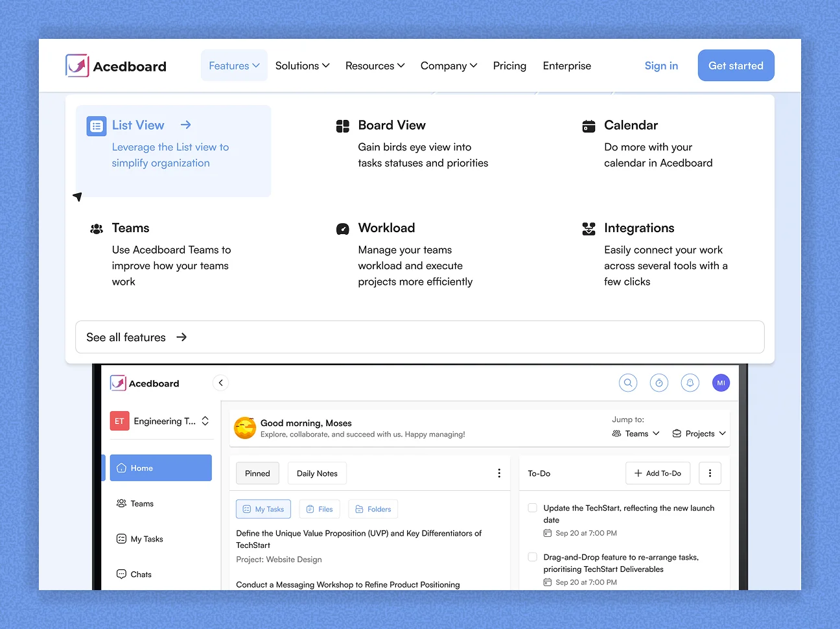
Task: Click the three-dot menu in To-Do panel
Action: 710,473
